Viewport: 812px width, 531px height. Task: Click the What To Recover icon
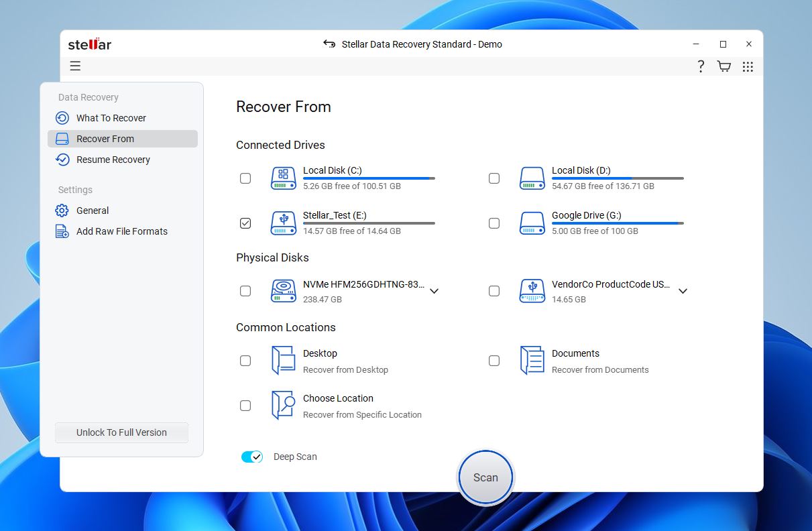click(62, 118)
